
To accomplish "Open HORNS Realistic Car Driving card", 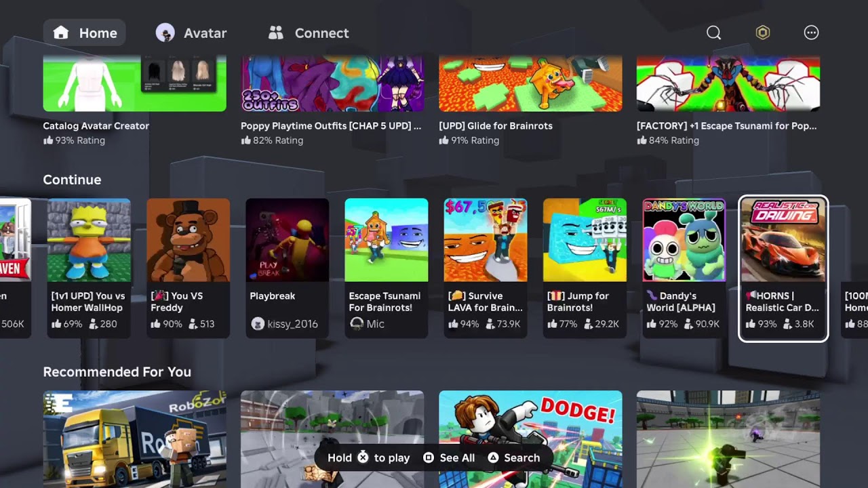I will (x=783, y=268).
